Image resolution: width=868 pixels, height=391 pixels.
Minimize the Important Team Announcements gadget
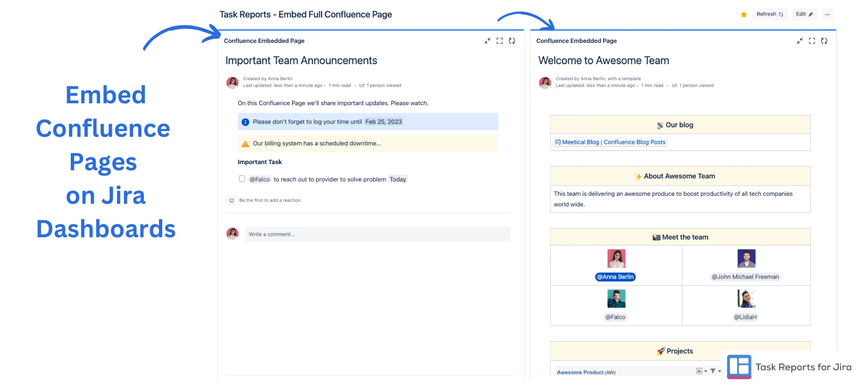click(x=487, y=41)
